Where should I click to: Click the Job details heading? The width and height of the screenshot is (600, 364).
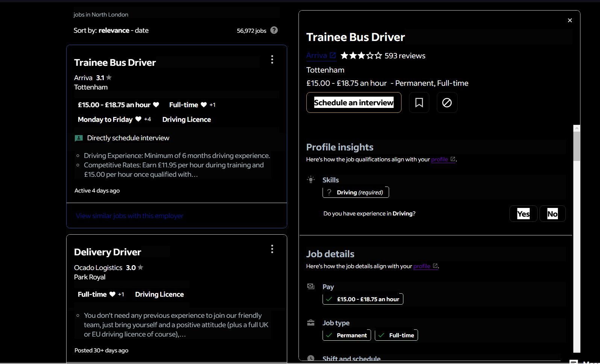tap(330, 254)
